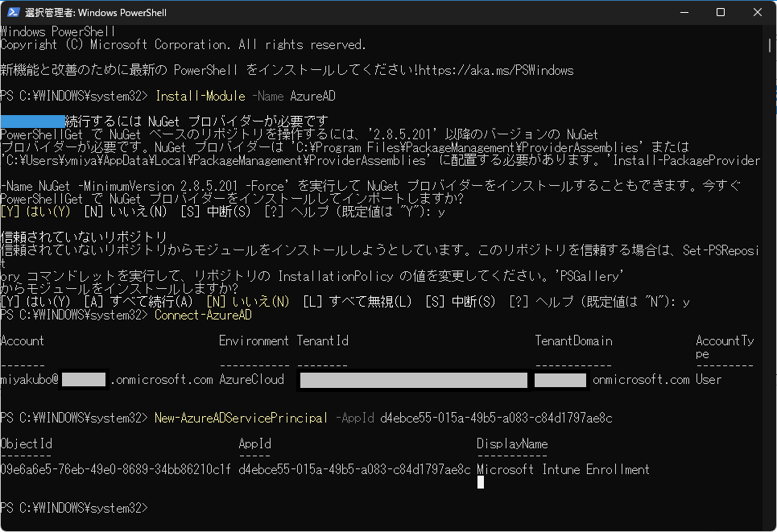Click the [Y] はい(Y) option in NuGet prompt
Image resolution: width=777 pixels, height=532 pixels.
click(35, 212)
